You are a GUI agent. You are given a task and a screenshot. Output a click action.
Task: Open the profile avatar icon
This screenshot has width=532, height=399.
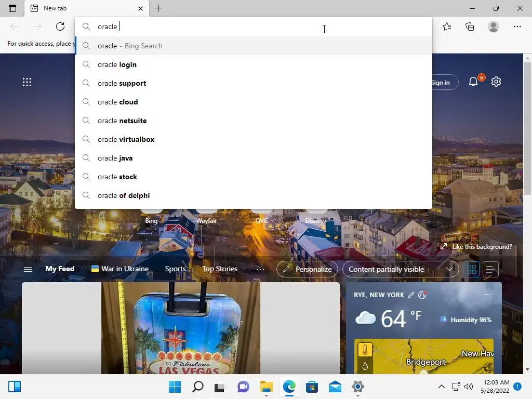click(x=494, y=26)
